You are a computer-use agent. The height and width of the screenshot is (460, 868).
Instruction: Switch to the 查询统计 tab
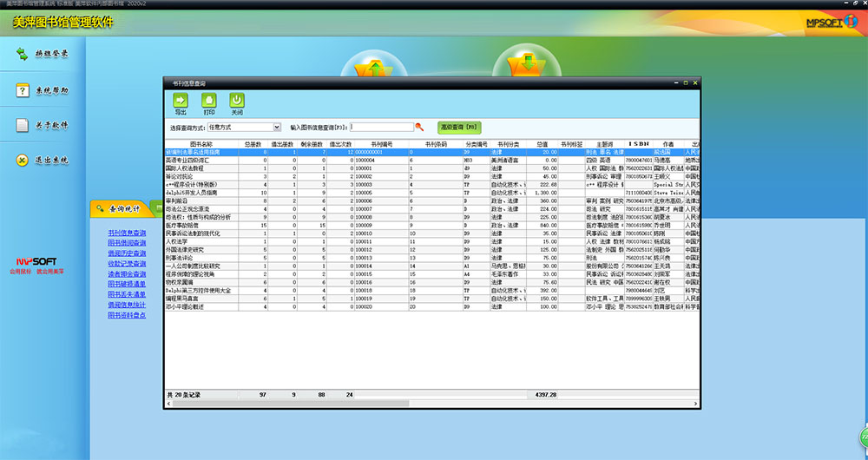click(118, 209)
